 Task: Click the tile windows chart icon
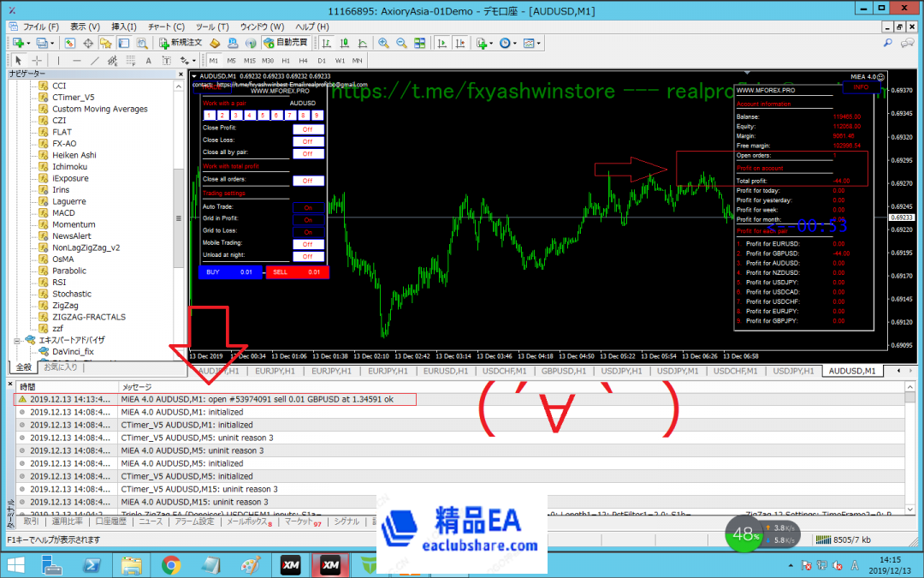tap(418, 43)
